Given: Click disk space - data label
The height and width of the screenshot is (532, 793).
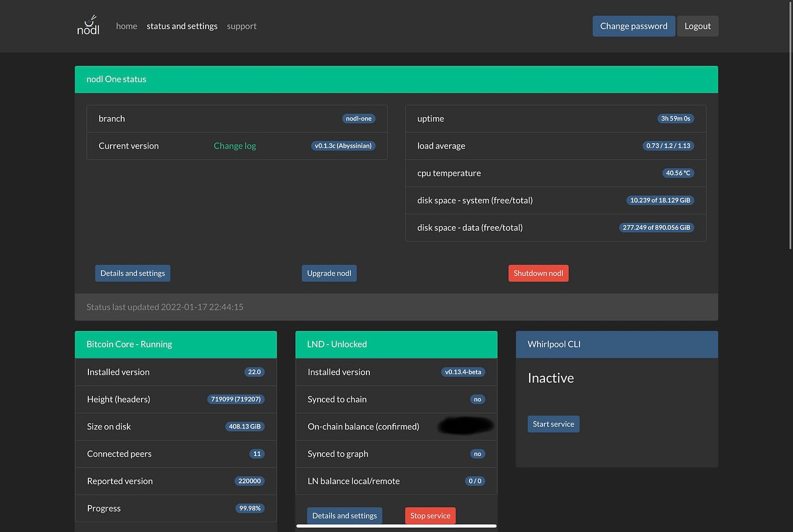Looking at the screenshot, I should tap(470, 228).
